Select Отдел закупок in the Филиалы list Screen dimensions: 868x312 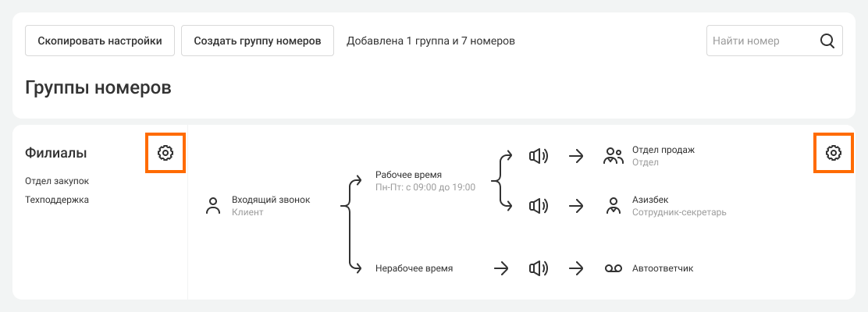57,181
